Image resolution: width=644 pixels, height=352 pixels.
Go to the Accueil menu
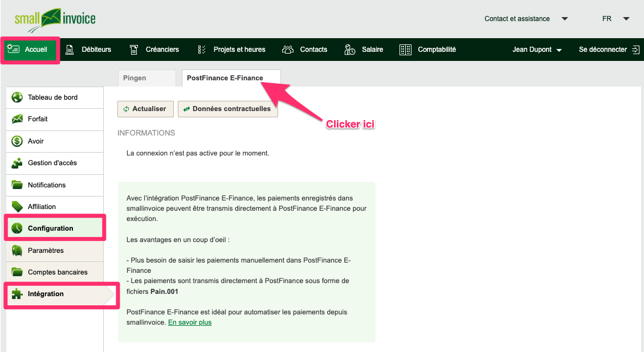click(x=30, y=50)
